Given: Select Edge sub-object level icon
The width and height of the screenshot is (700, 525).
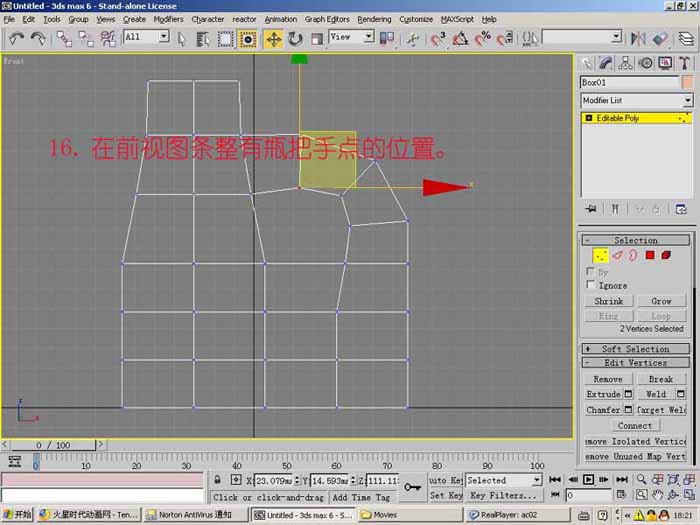Looking at the screenshot, I should 617,255.
